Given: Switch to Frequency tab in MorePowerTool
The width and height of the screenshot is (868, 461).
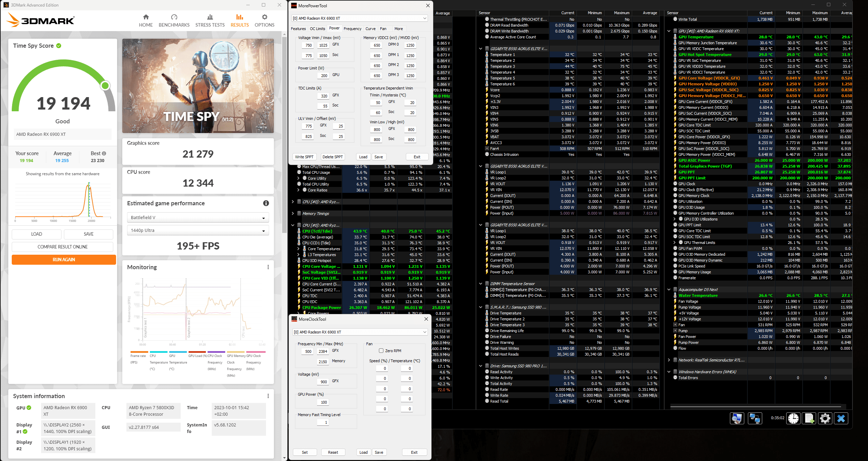Looking at the screenshot, I should [x=352, y=29].
